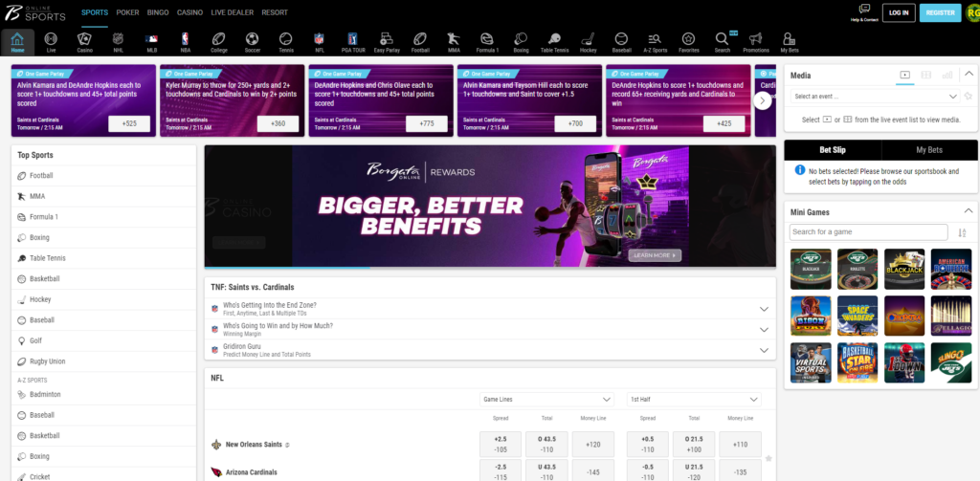Expand 'Who's Getting Into the End Zone?'
Viewport: 980px width, 481px height.
pyautogui.click(x=490, y=309)
